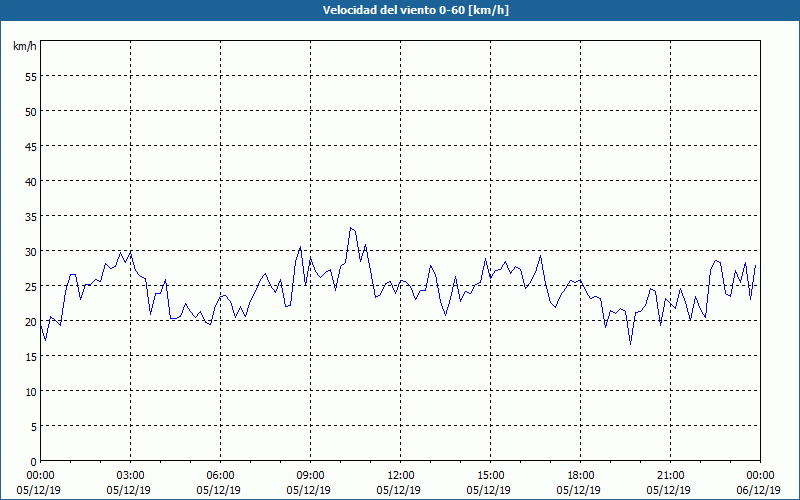Click the 06/12/19 date label
Image resolution: width=800 pixels, height=500 pixels.
click(x=758, y=490)
